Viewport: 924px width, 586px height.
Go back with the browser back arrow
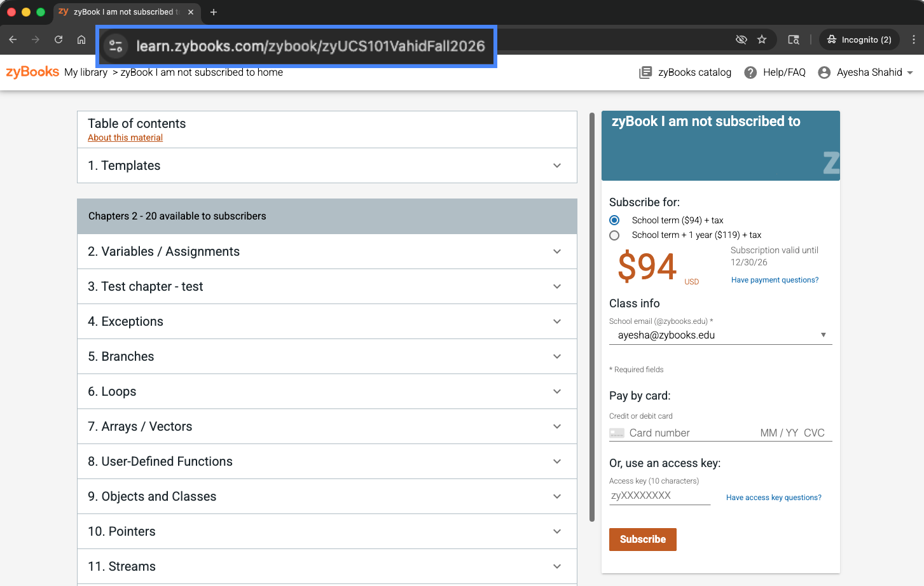coord(13,39)
